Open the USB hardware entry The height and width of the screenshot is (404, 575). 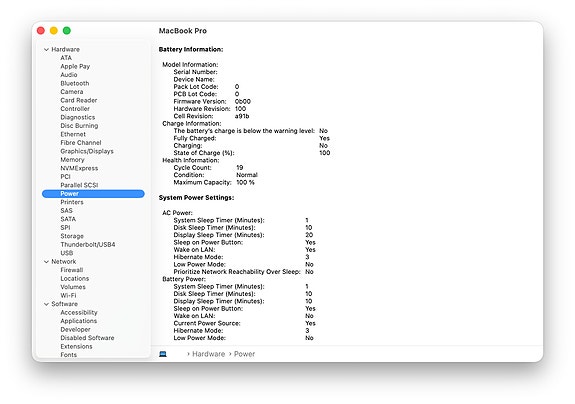point(66,253)
